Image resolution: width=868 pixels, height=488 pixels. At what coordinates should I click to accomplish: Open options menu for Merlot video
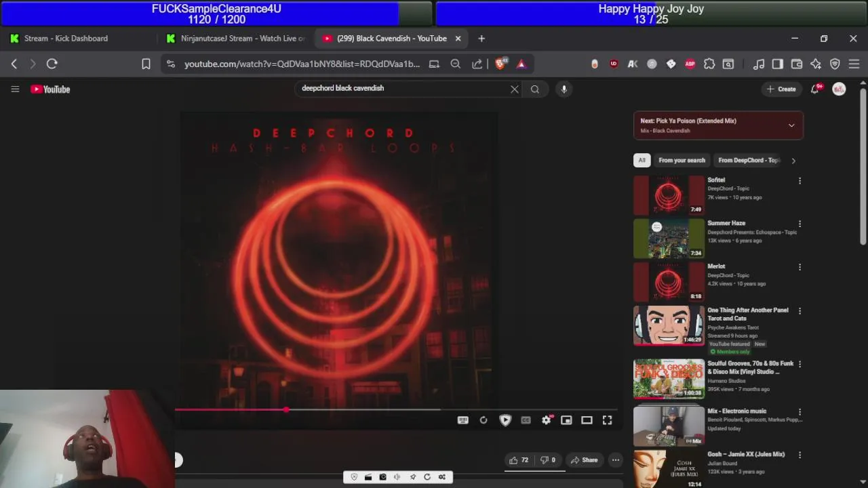(800, 267)
